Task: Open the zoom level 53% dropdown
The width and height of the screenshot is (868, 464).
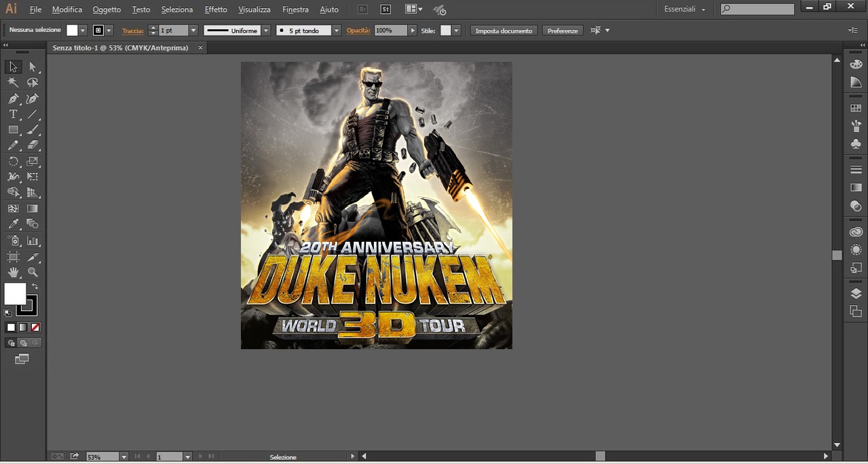Action: pos(124,457)
